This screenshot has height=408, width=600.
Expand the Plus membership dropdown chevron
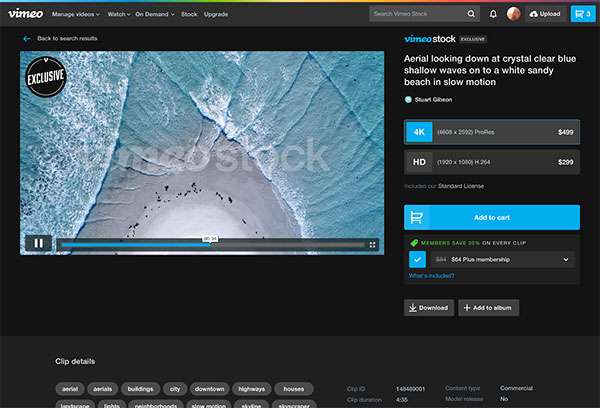point(567,259)
